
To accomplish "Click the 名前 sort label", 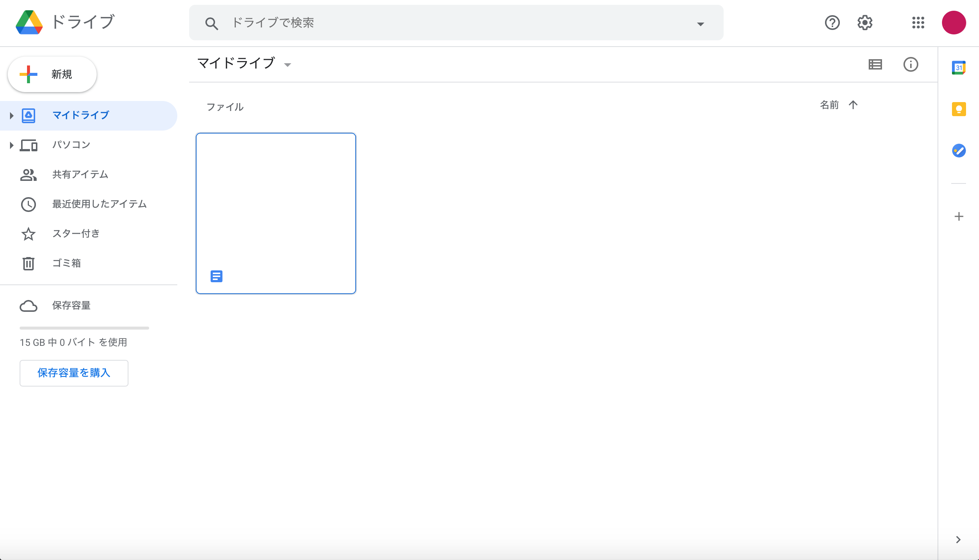I will pyautogui.click(x=829, y=105).
